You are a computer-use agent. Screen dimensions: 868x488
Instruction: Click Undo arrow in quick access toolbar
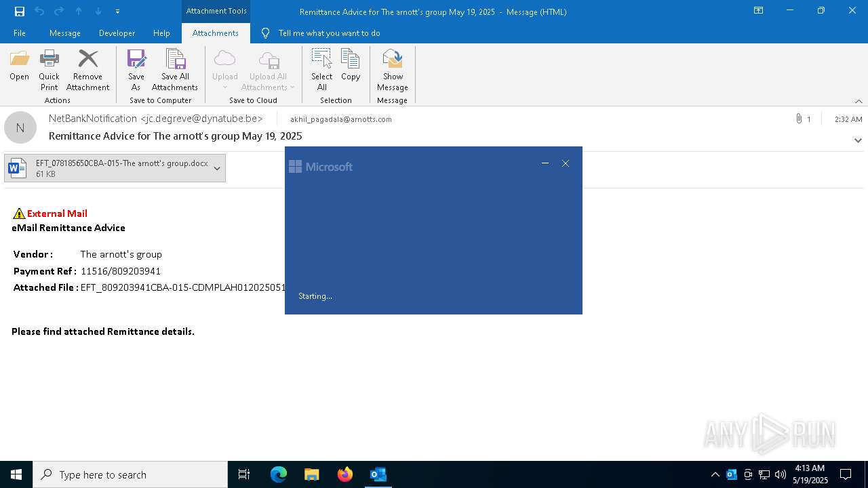(x=39, y=12)
